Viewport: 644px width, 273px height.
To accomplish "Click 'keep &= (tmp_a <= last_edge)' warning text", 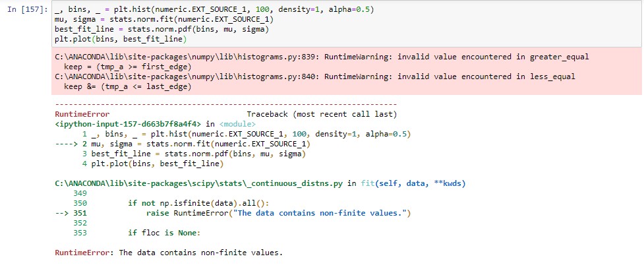I will coord(128,86).
